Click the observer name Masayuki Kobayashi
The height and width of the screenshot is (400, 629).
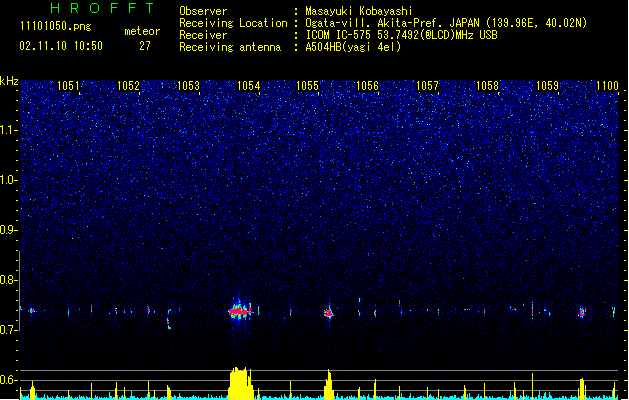click(359, 11)
